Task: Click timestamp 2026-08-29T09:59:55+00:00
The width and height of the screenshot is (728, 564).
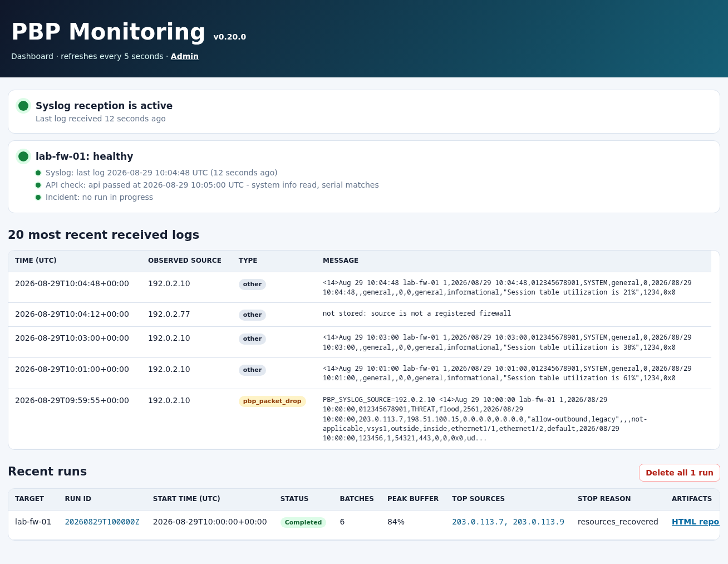Action: [x=72, y=400]
